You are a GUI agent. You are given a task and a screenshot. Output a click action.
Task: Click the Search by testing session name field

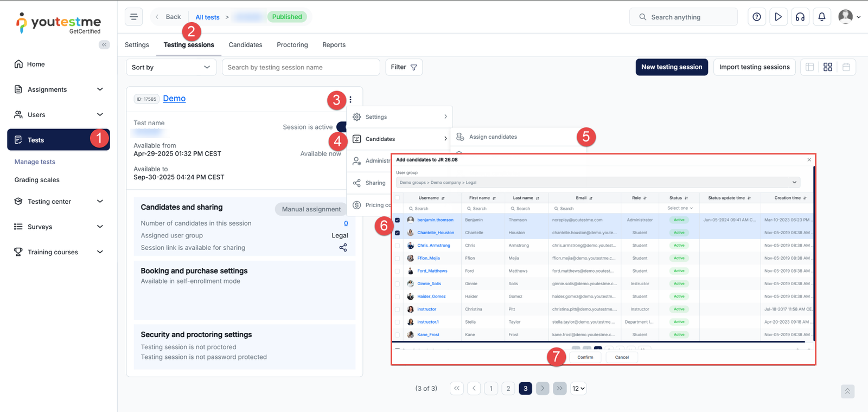[x=301, y=67]
